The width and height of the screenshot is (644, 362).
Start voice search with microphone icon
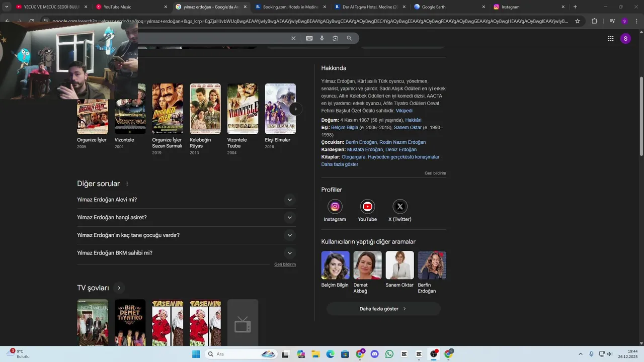coord(322,38)
